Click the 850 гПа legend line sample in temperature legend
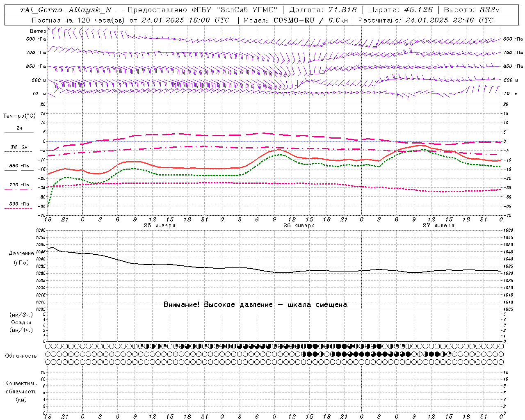Image resolution: width=525 pixels, height=420 pixels. [19, 170]
